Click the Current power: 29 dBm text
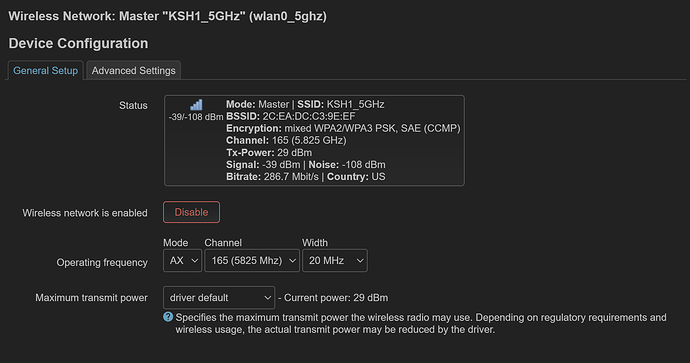The height and width of the screenshot is (363, 690). (336, 298)
